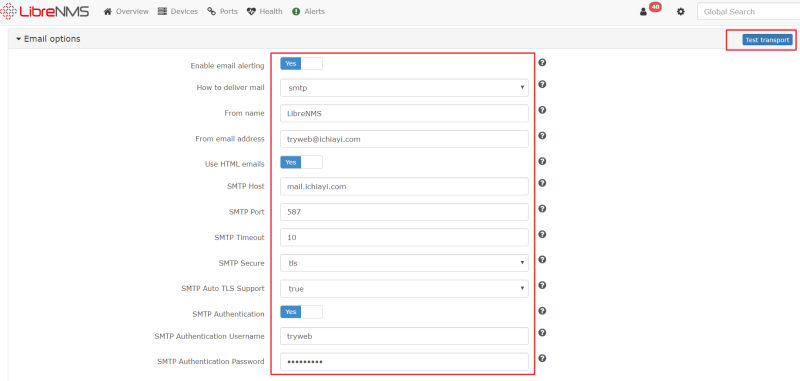Toggle Enable email alerting switch

(302, 64)
